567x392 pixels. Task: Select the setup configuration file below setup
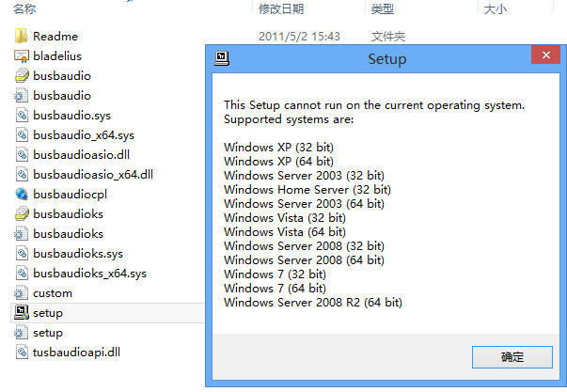[x=48, y=333]
